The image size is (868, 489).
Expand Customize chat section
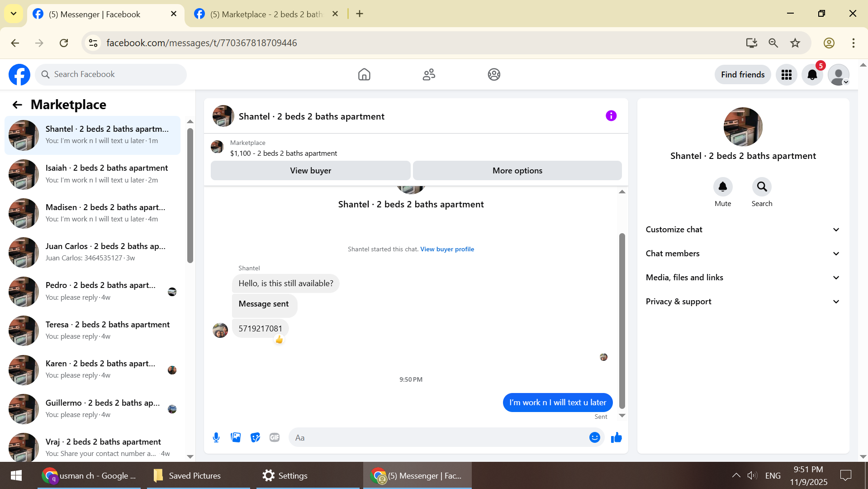(x=743, y=230)
